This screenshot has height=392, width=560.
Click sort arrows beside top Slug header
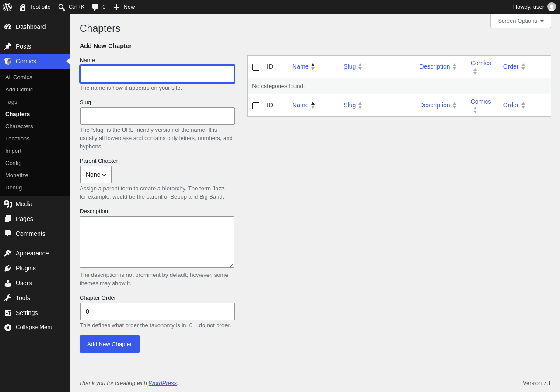click(360, 66)
